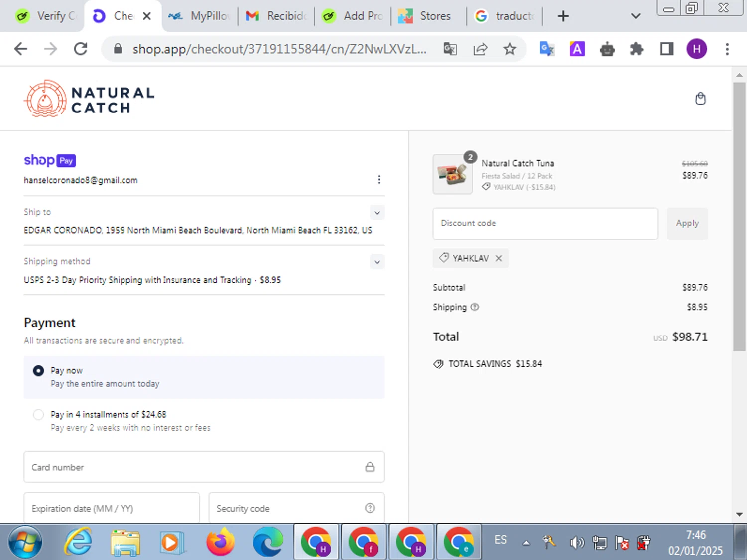
Task: Open the Chrome profile avatar H
Action: click(696, 49)
